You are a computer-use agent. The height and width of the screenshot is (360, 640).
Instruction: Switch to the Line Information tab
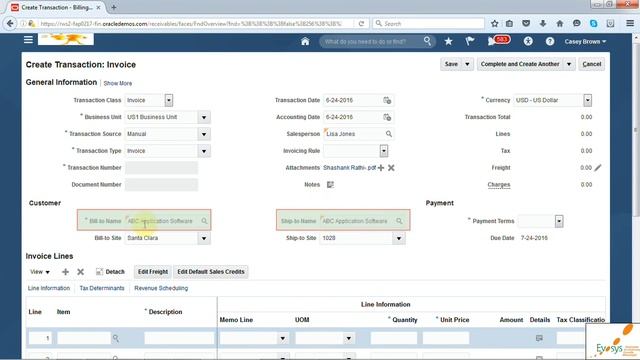[49, 288]
